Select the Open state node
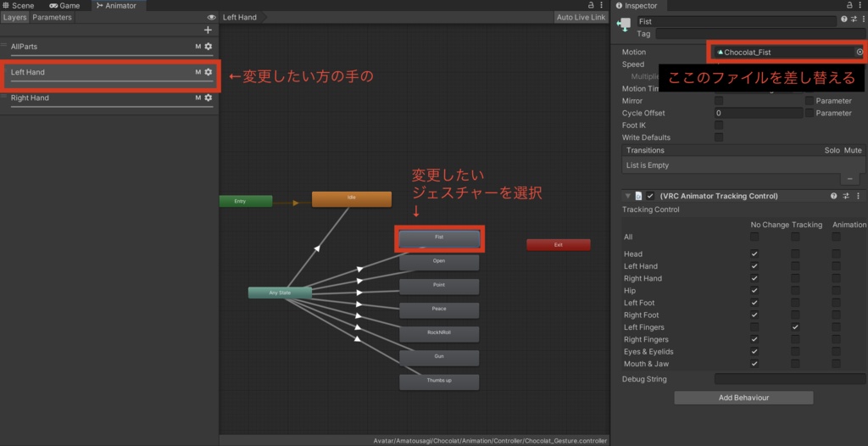The image size is (868, 446). coord(439,263)
